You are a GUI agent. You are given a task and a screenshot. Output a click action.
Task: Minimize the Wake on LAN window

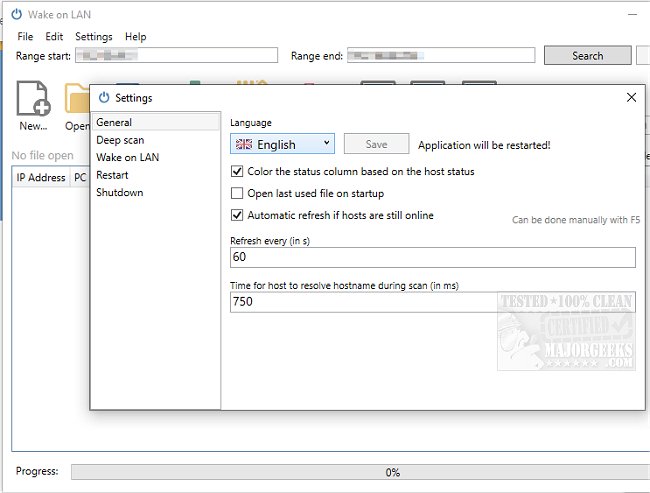tap(632, 15)
